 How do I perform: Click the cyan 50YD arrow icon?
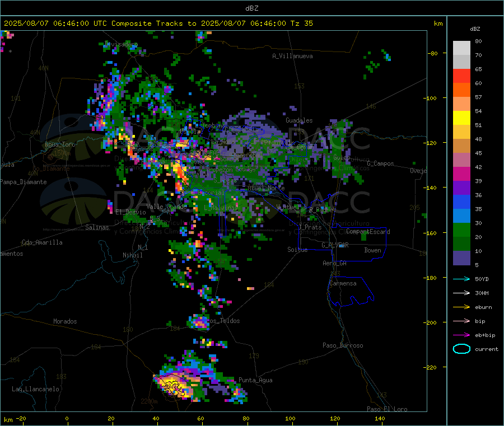pyautogui.click(x=461, y=279)
